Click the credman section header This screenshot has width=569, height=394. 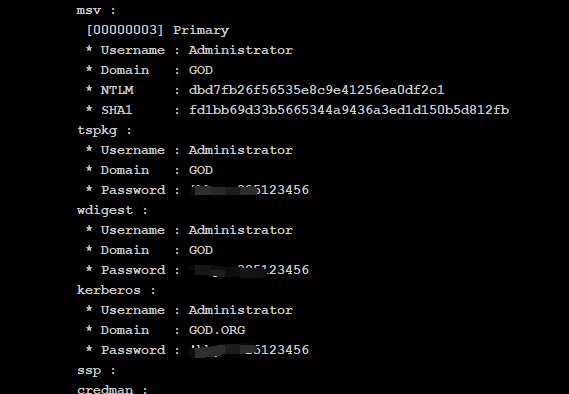[x=112, y=390]
